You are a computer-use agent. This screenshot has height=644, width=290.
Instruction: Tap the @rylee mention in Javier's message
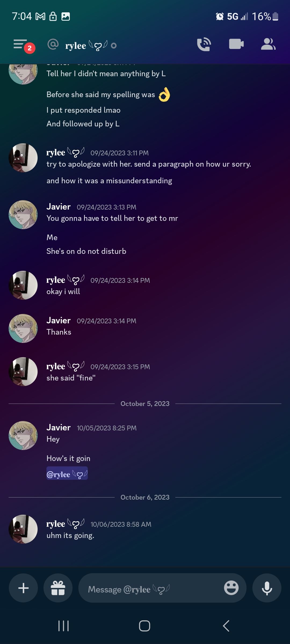pos(67,474)
